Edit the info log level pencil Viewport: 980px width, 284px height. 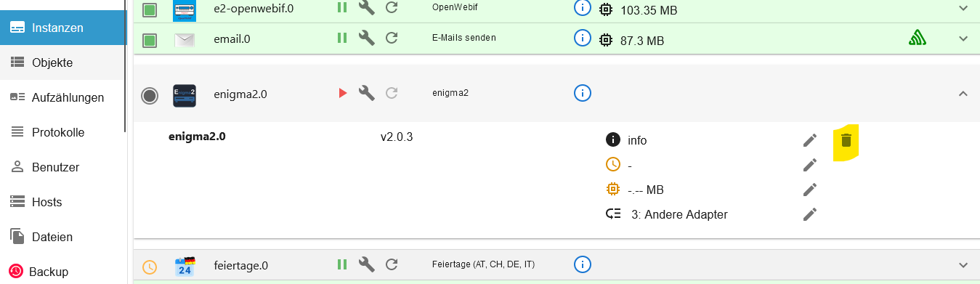tap(810, 140)
